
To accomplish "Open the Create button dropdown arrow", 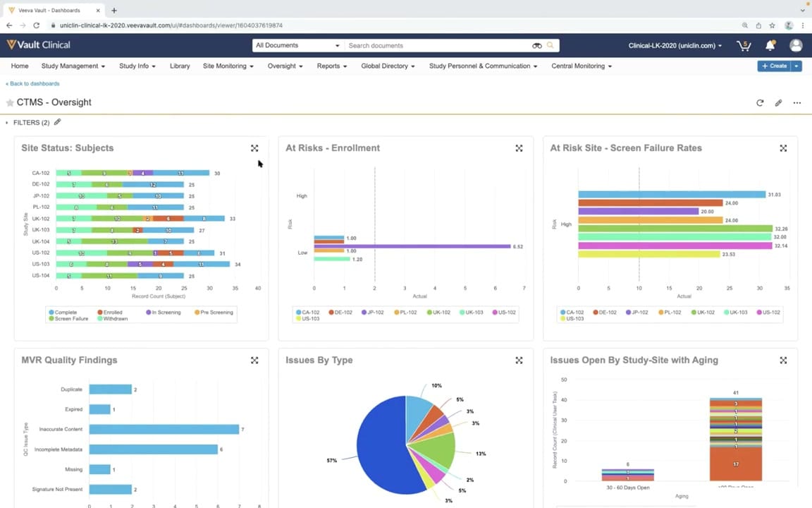I will pyautogui.click(x=796, y=66).
